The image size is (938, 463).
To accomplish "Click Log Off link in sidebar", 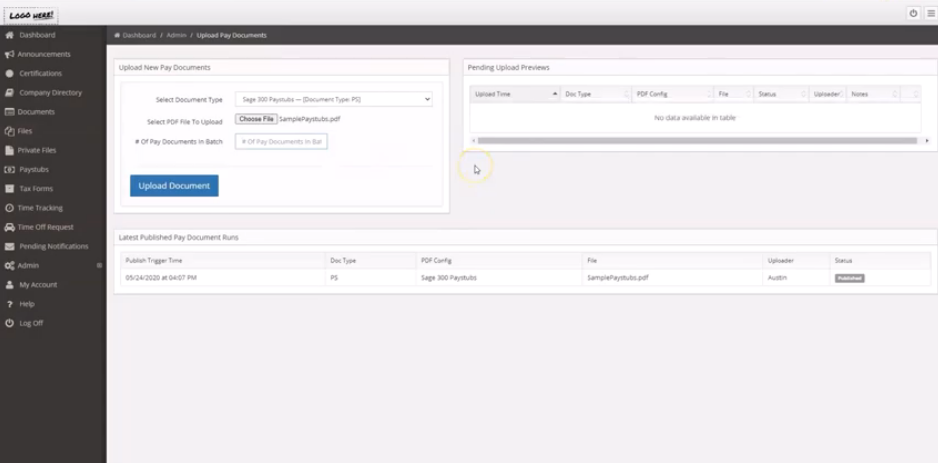I will [31, 323].
